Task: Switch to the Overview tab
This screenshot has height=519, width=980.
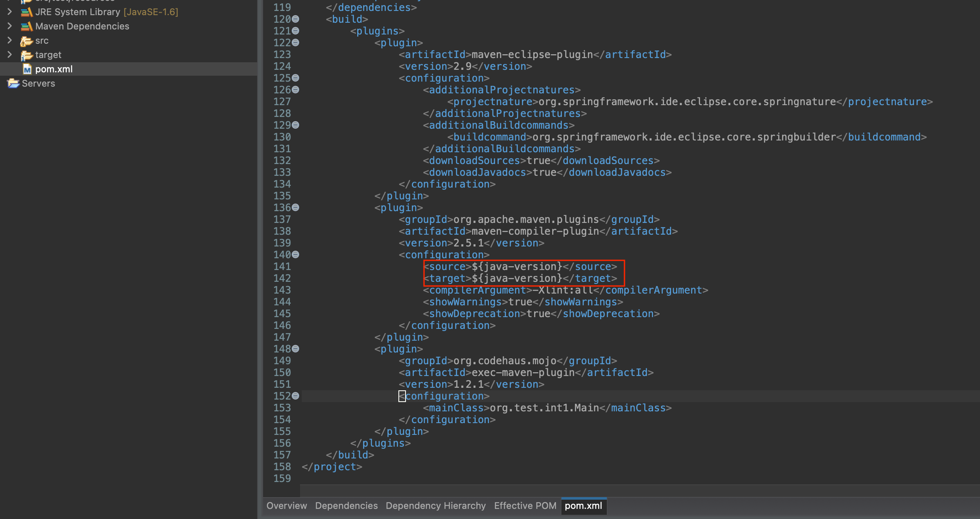Action: click(x=287, y=506)
